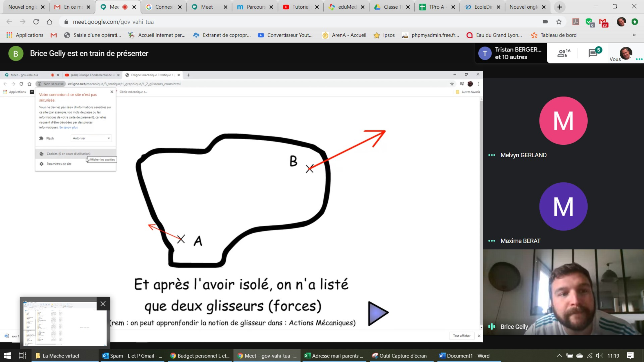Reload the Meet page
This screenshot has height=362, width=644.
point(36,22)
